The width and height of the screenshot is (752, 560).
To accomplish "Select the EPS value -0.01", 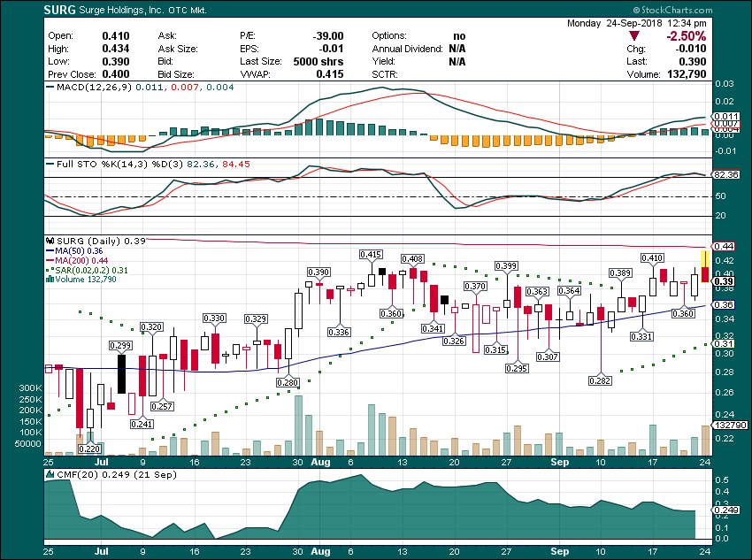I will click(x=332, y=49).
